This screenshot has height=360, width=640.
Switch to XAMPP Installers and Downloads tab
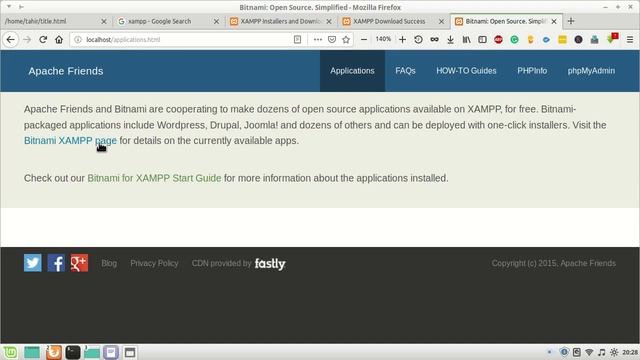point(281,21)
